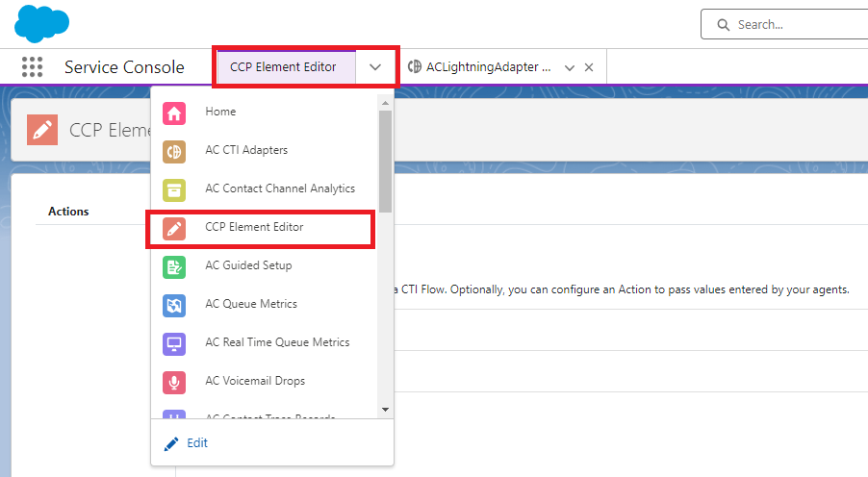Select CCP Element Editor in the menu

point(264,227)
